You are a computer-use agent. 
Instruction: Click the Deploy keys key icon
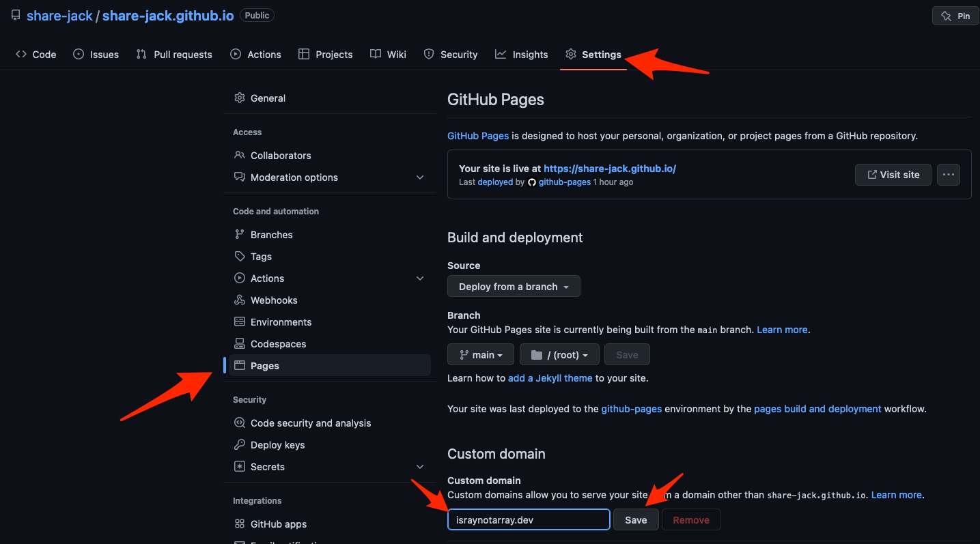pos(240,445)
